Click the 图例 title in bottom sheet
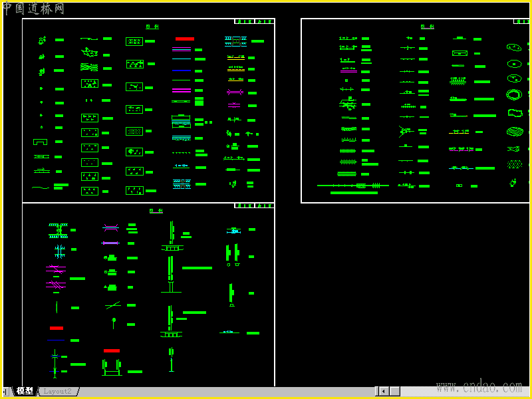The width and height of the screenshot is (532, 399). pyautogui.click(x=156, y=211)
